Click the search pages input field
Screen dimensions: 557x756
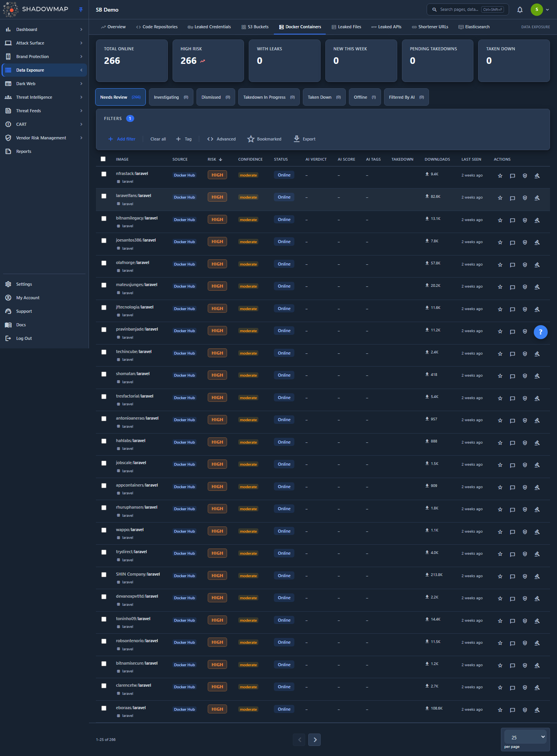468,10
